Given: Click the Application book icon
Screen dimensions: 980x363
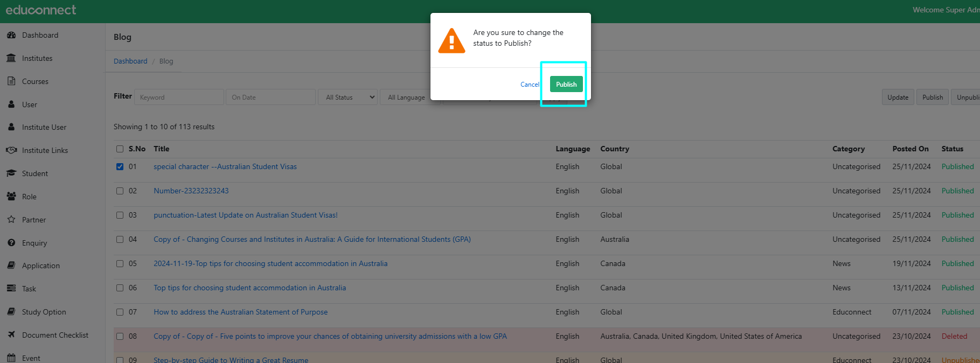Looking at the screenshot, I should pyautogui.click(x=11, y=266).
